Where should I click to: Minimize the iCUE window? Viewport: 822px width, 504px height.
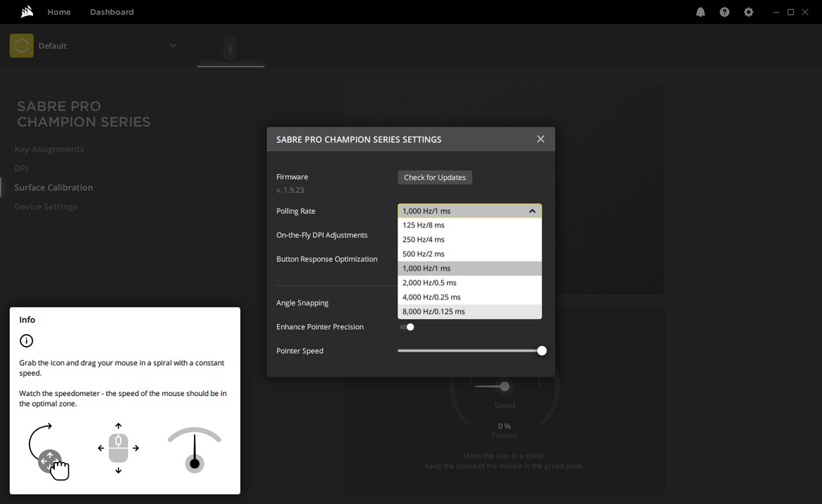(776, 12)
